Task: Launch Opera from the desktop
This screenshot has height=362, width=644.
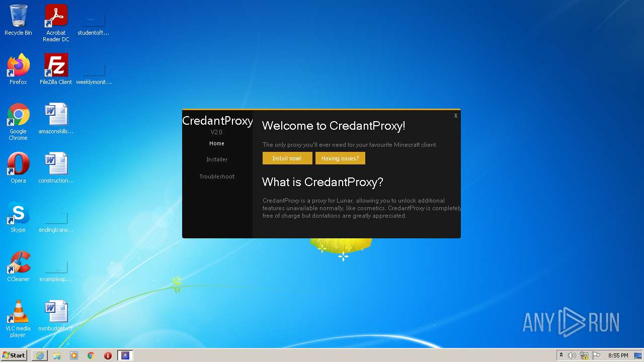Action: (18, 168)
